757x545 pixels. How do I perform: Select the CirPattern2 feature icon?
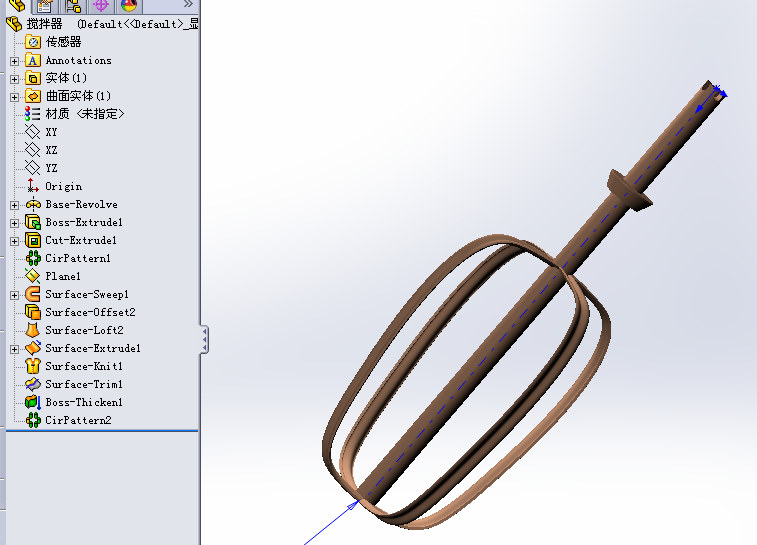(33, 420)
